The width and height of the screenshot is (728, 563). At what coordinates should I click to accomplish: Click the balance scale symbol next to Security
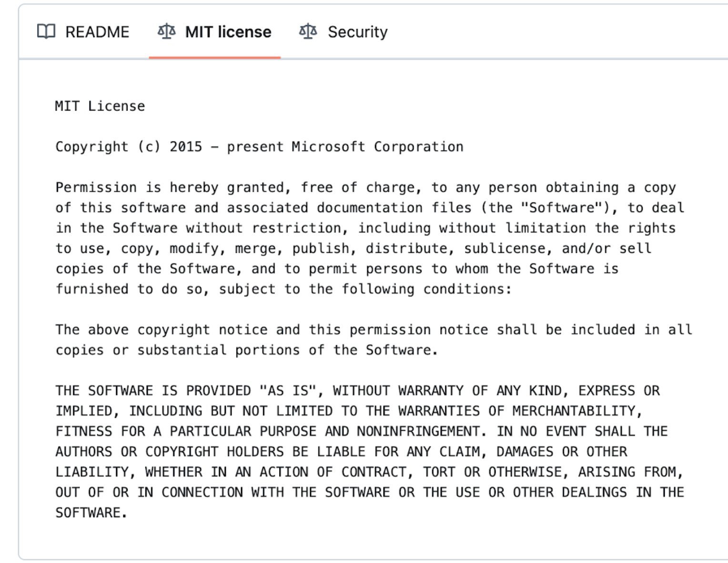pos(307,31)
